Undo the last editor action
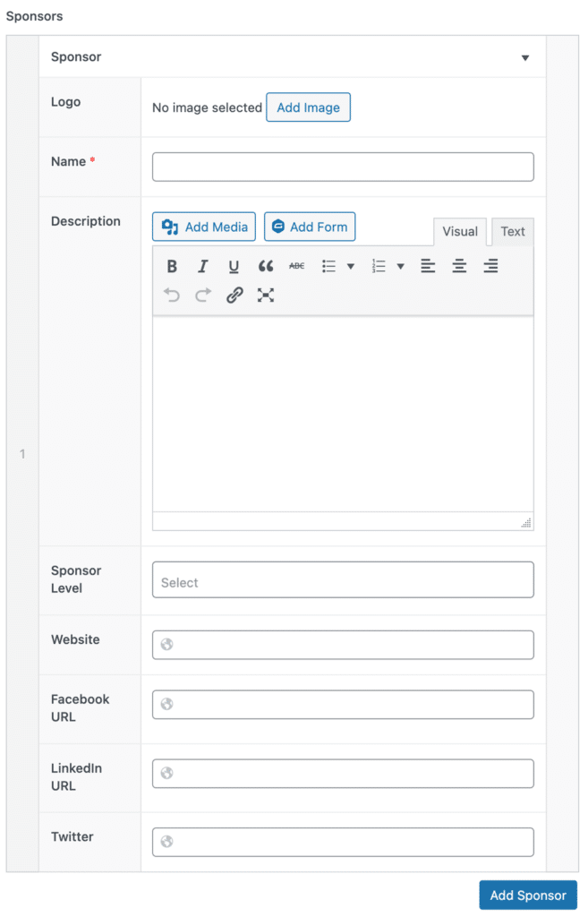 pos(172,296)
